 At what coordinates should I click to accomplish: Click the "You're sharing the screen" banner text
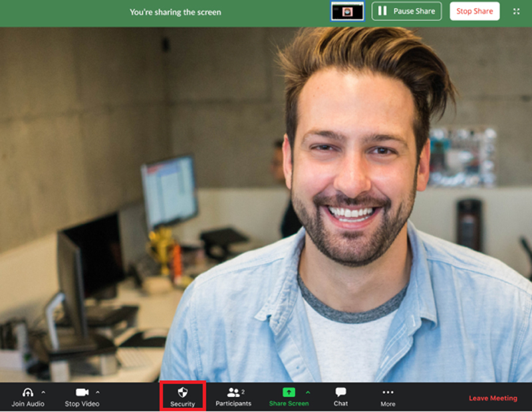click(x=176, y=12)
